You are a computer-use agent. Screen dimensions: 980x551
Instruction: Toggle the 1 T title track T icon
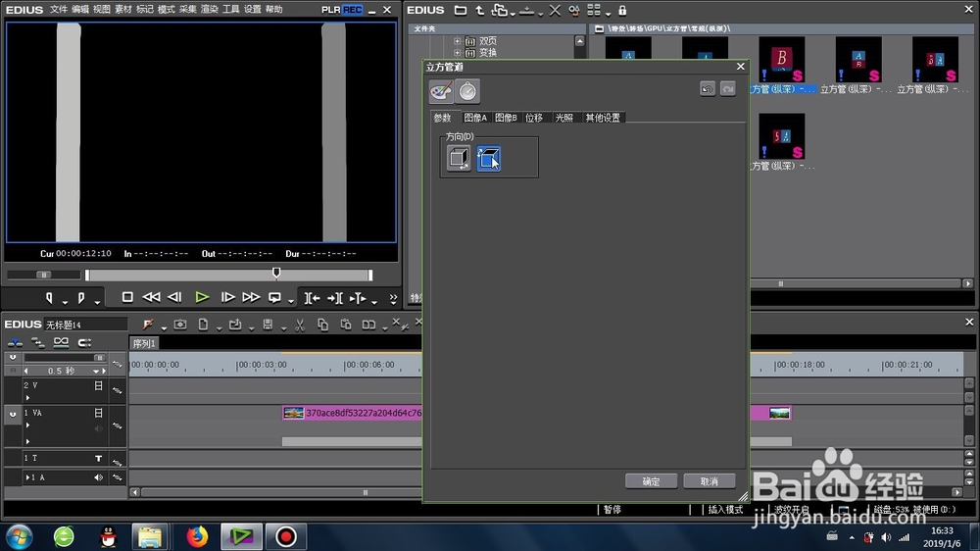click(x=98, y=459)
